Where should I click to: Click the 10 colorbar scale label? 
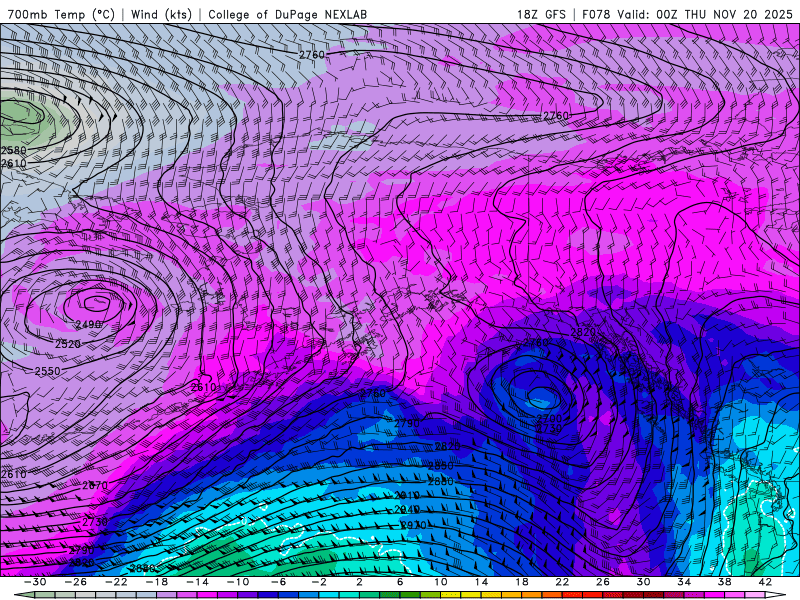pos(440,582)
